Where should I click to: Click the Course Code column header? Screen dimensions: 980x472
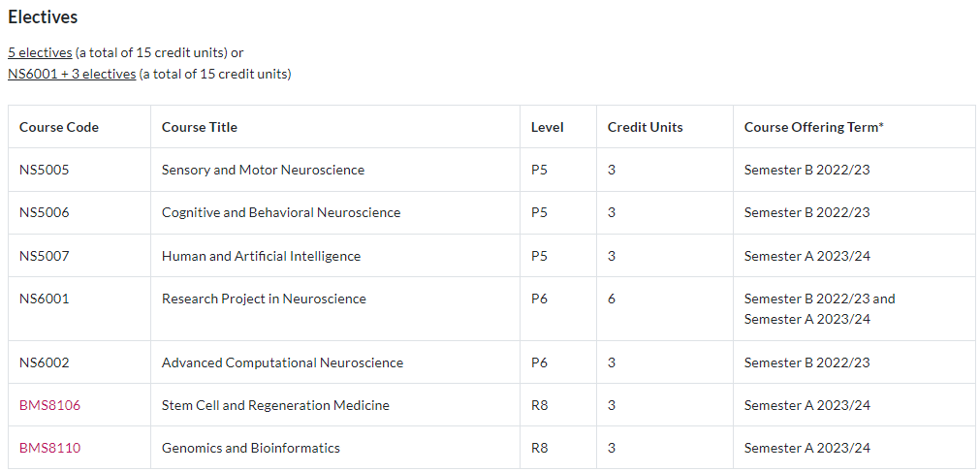tap(59, 127)
